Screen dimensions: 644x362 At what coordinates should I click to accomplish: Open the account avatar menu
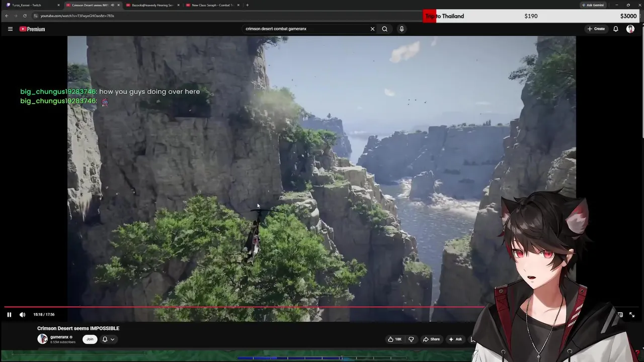pyautogui.click(x=630, y=29)
